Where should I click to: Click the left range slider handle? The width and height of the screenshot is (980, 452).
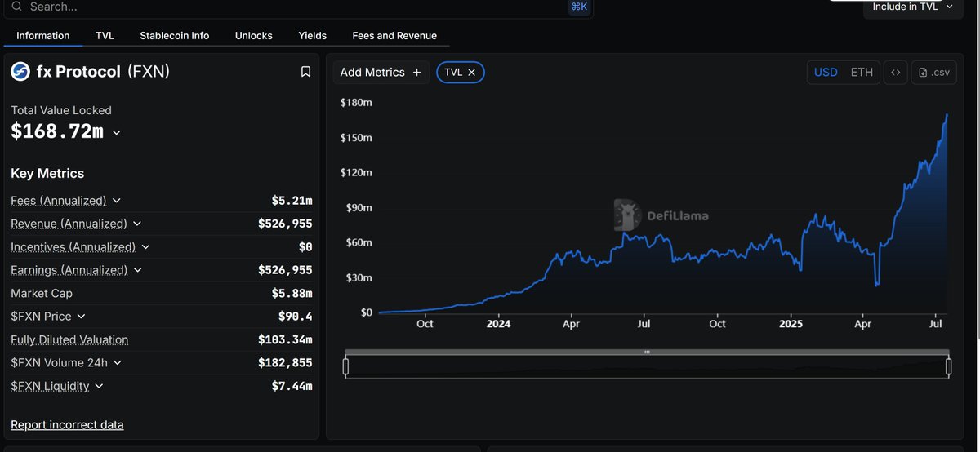[345, 367]
